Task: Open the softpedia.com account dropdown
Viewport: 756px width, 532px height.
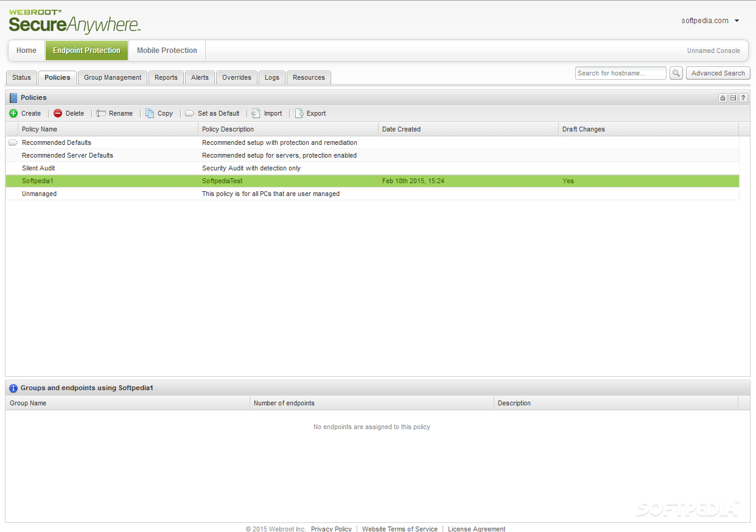Action: [710, 21]
